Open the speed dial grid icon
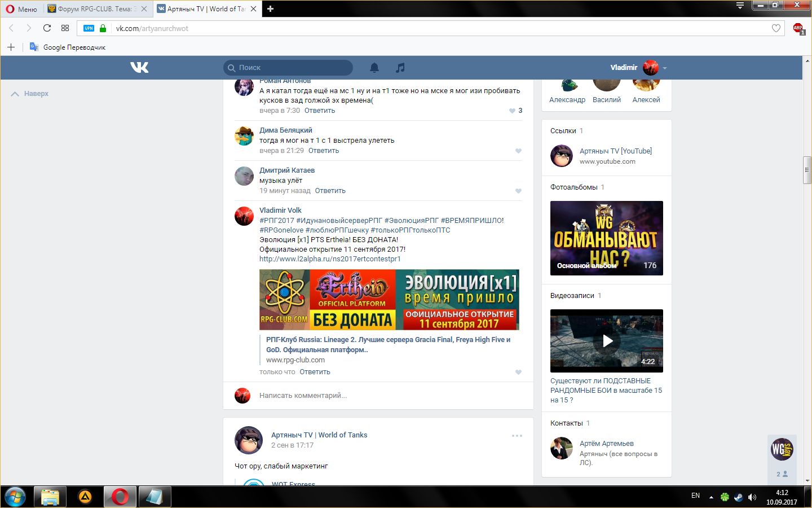The width and height of the screenshot is (812, 508). coord(65,28)
